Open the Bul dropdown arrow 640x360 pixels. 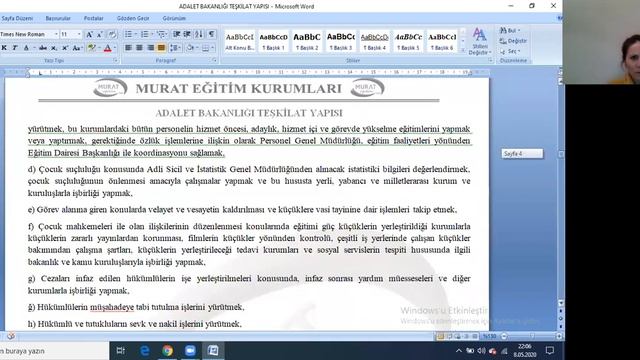(519, 30)
